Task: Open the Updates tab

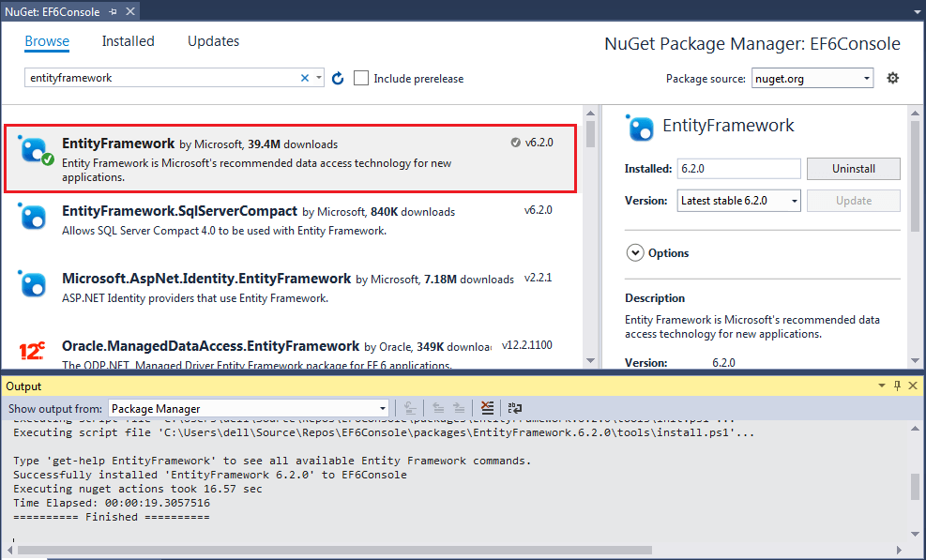Action: tap(213, 41)
